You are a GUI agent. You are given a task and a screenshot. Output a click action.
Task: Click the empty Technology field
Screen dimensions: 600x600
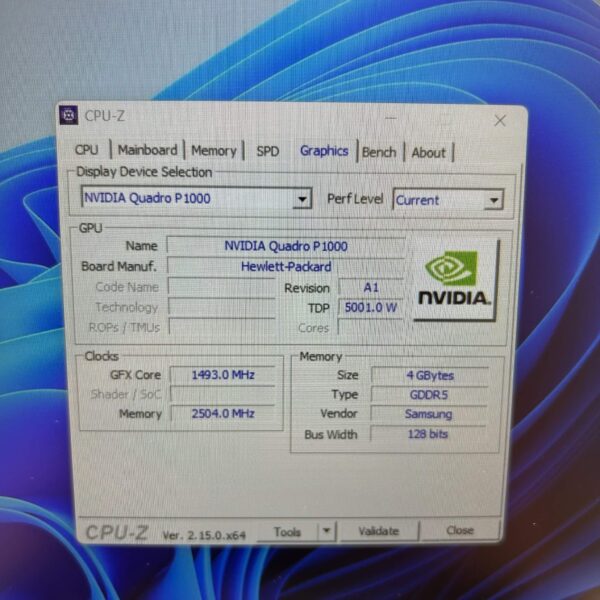tap(222, 307)
